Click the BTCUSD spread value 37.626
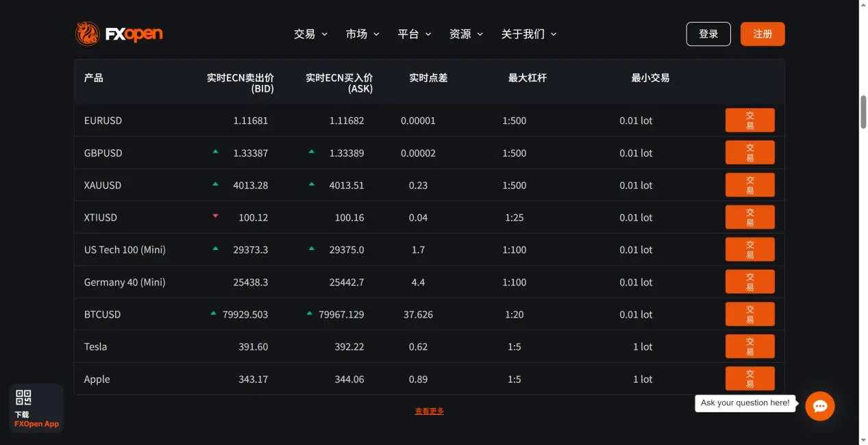The height and width of the screenshot is (445, 868). (418, 314)
